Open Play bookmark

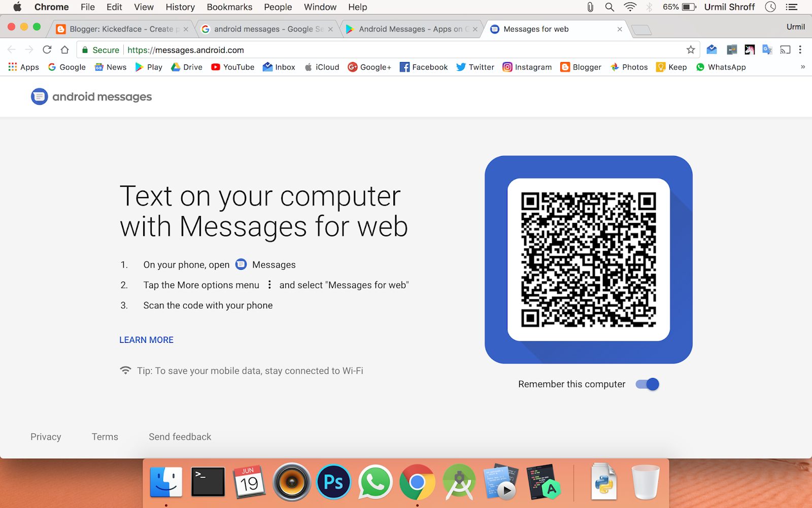tap(149, 67)
